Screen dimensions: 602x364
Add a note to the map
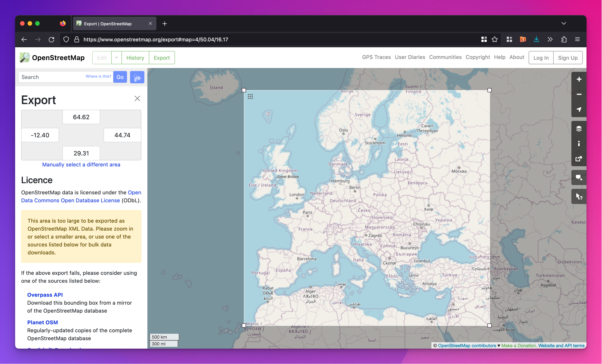click(x=579, y=178)
